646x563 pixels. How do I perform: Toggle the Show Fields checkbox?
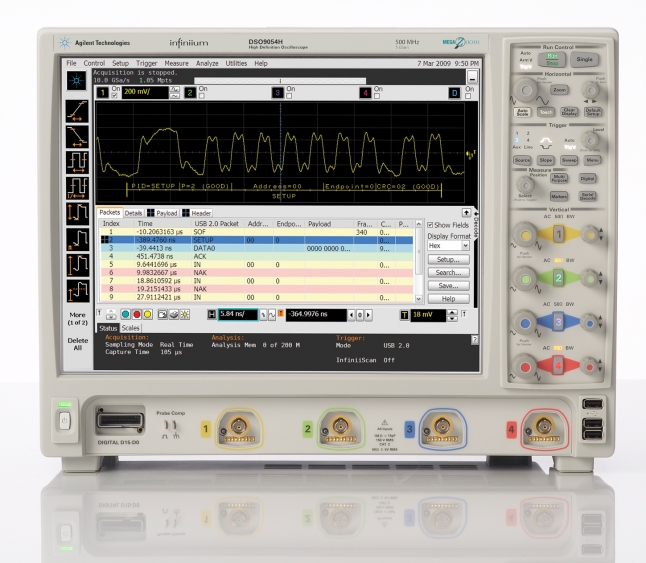430,225
